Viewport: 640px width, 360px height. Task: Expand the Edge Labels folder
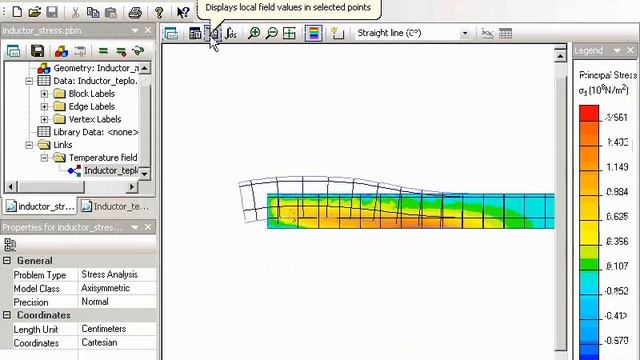pyautogui.click(x=44, y=107)
